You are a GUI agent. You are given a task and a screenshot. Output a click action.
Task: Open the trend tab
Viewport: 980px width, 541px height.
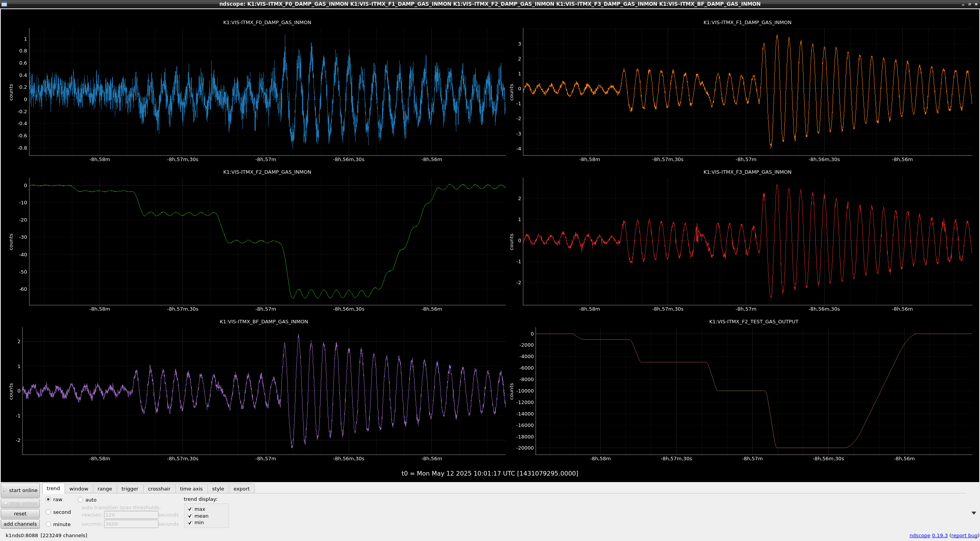(x=53, y=488)
